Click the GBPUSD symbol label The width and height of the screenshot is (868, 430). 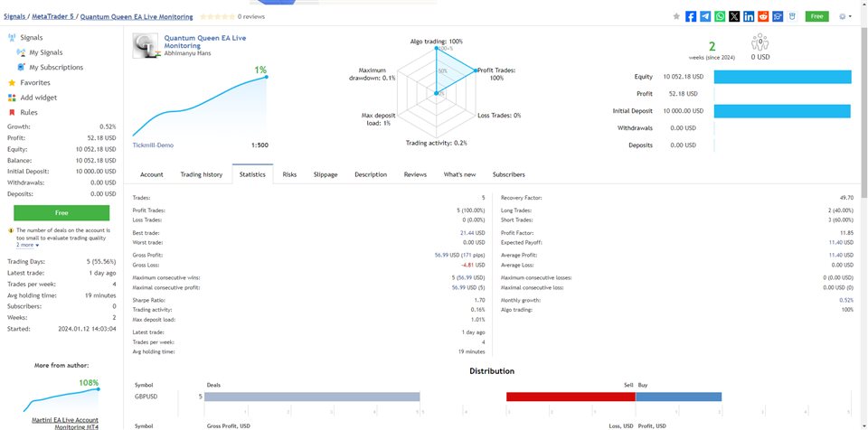pos(145,397)
